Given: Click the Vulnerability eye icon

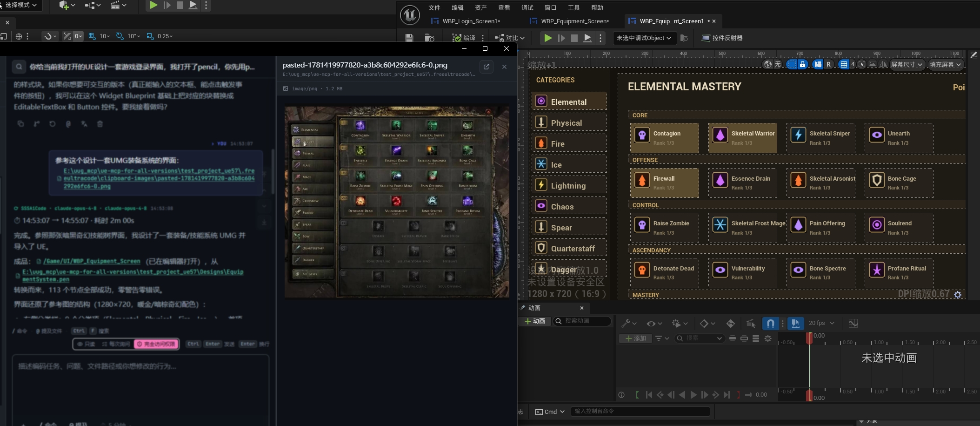Looking at the screenshot, I should click(720, 270).
